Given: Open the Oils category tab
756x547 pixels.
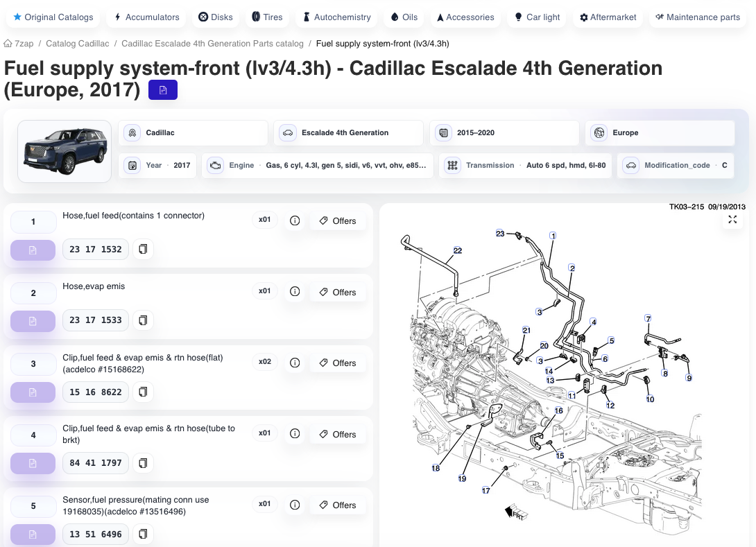Looking at the screenshot, I should [x=404, y=17].
